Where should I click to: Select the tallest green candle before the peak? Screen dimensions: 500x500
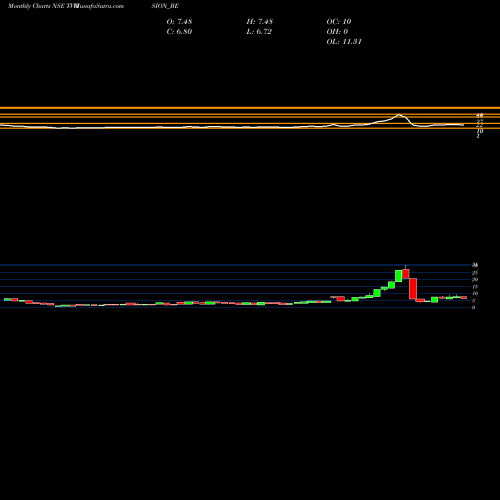point(398,276)
